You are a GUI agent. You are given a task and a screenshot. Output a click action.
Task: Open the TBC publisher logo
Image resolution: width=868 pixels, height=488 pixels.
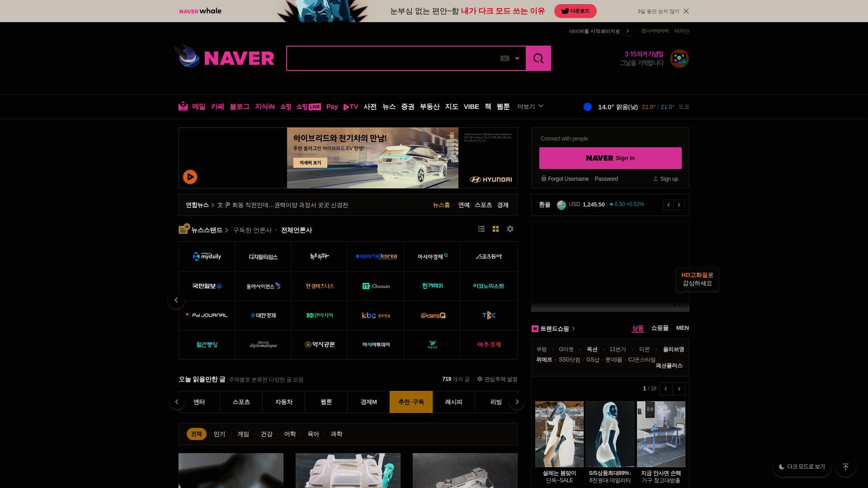pos(489,315)
